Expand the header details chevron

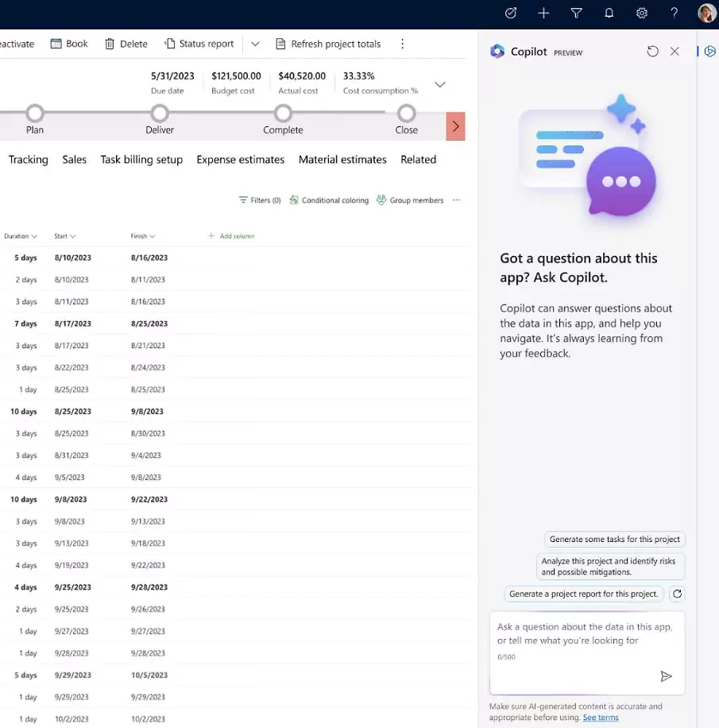tap(439, 84)
